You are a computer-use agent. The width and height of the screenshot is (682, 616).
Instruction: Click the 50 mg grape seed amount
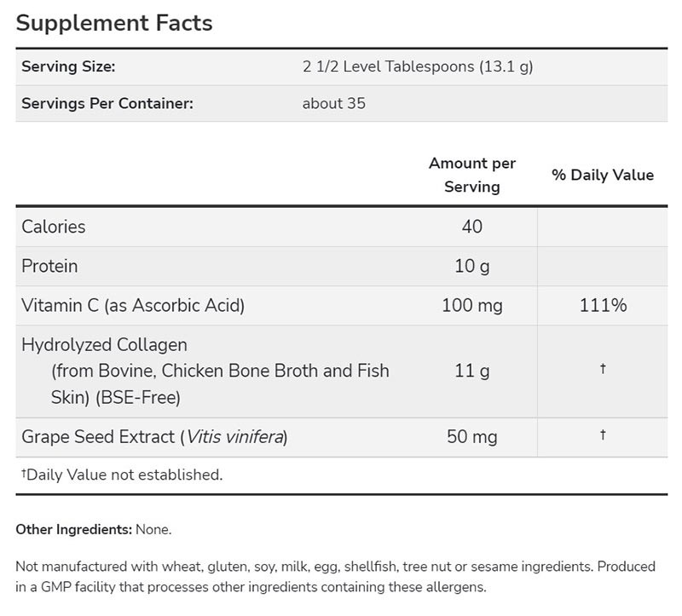click(x=471, y=437)
